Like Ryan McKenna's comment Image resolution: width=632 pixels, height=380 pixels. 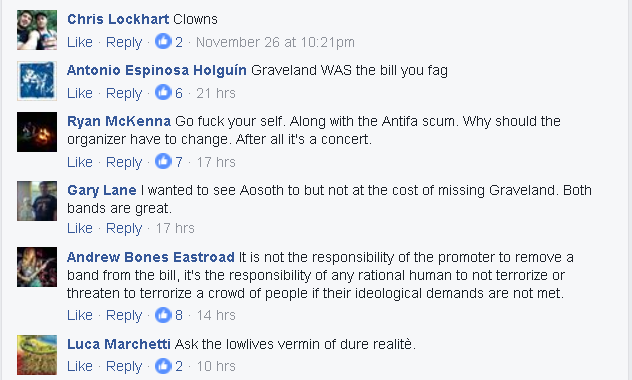[x=80, y=162]
